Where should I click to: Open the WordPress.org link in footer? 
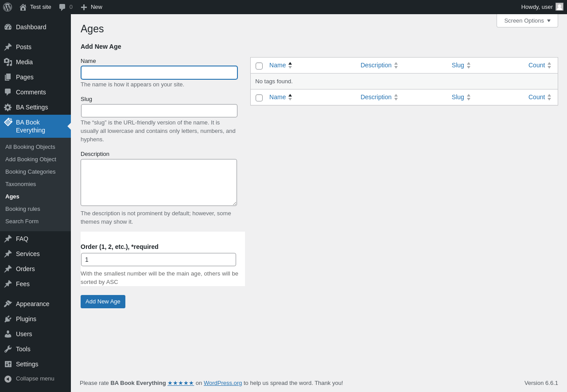[x=223, y=383]
